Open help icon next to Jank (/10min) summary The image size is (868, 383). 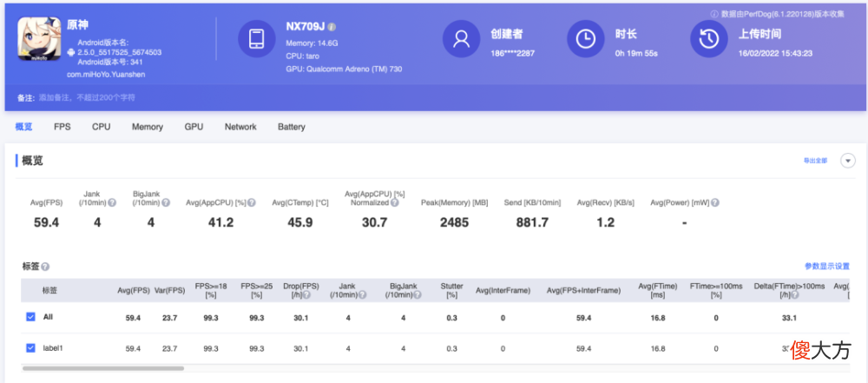pos(112,203)
